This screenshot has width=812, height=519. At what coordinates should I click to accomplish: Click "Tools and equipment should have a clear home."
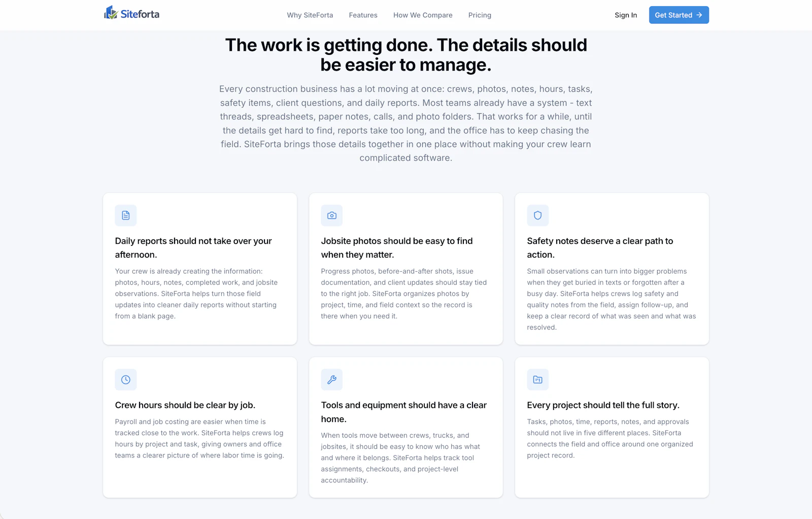pos(404,412)
